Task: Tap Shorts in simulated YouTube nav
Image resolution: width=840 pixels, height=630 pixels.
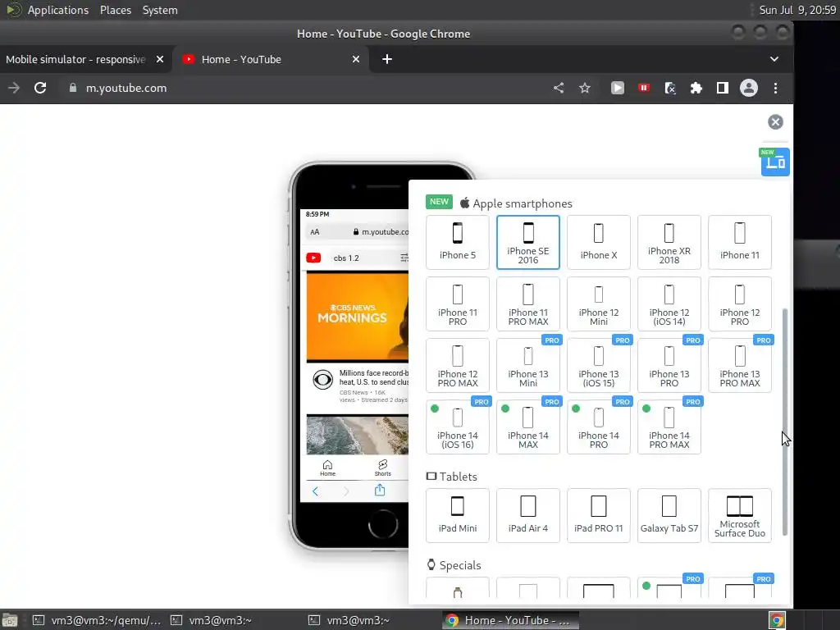Action: click(382, 468)
